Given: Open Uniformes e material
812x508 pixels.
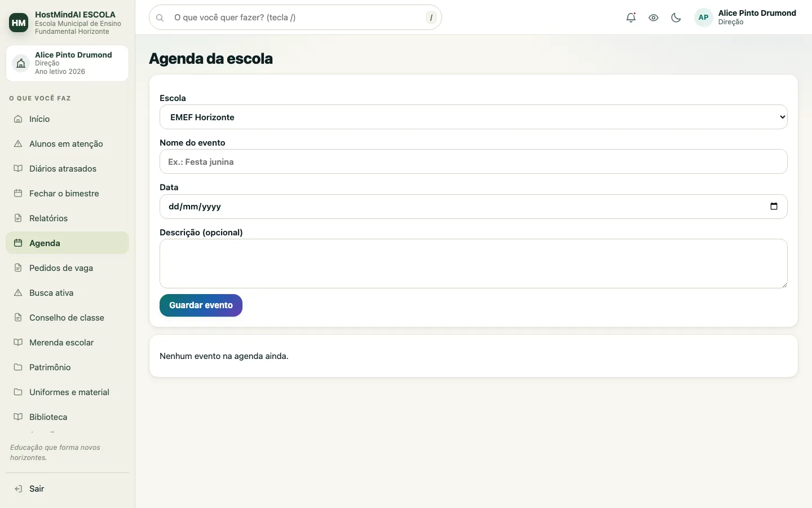Looking at the screenshot, I should (67, 392).
